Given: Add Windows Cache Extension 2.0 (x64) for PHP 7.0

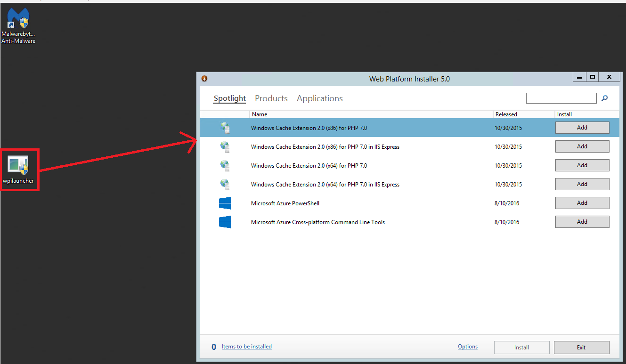Looking at the screenshot, I should tap(582, 165).
